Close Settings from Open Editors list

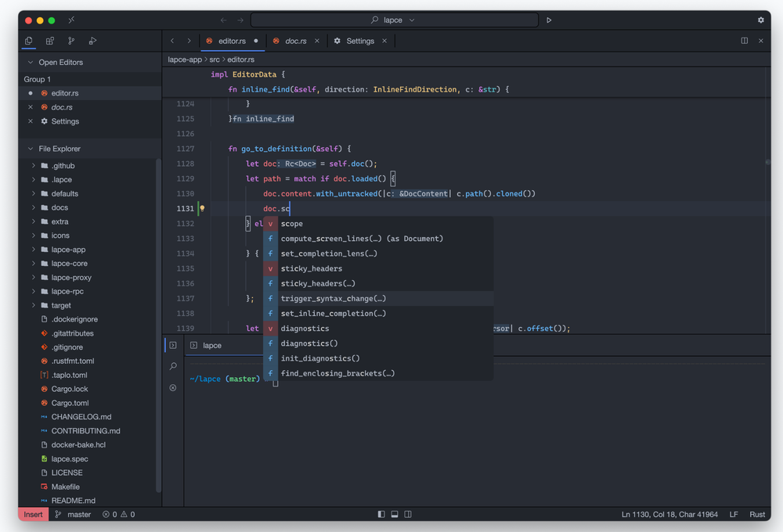click(31, 121)
